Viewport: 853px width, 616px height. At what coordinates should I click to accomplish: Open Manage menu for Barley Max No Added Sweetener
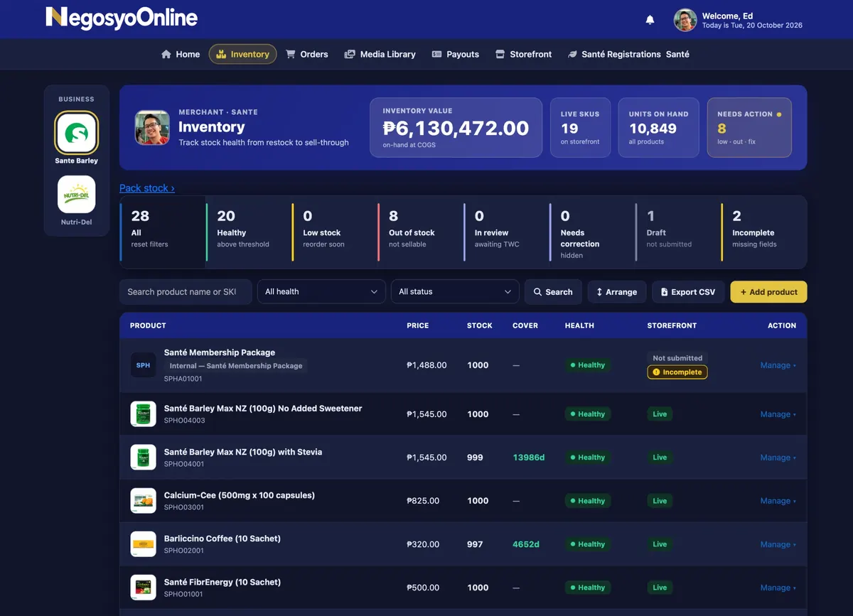(778, 414)
